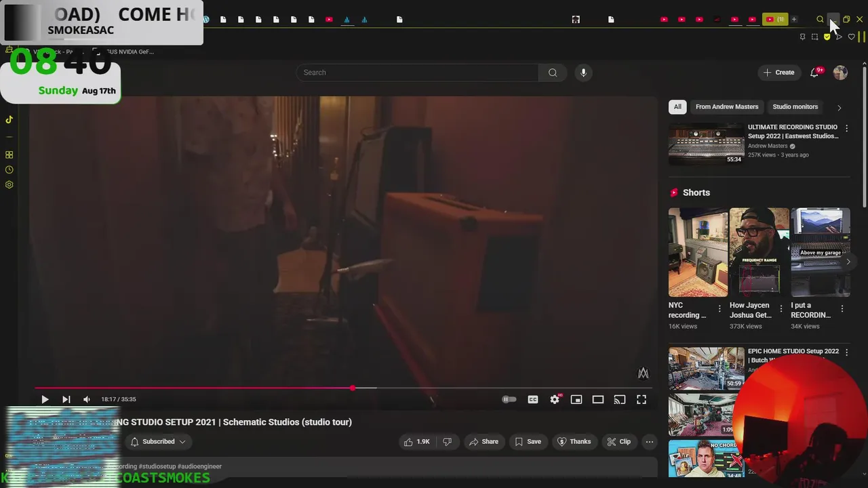Open pinboards pin icon in toolbar
The image size is (868, 488).
pos(803,37)
